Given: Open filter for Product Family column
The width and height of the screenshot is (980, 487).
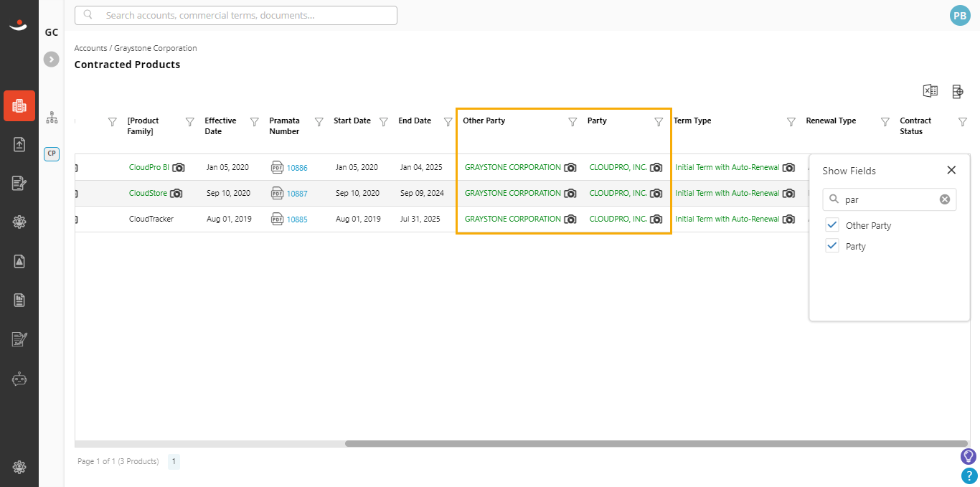Looking at the screenshot, I should pos(189,122).
